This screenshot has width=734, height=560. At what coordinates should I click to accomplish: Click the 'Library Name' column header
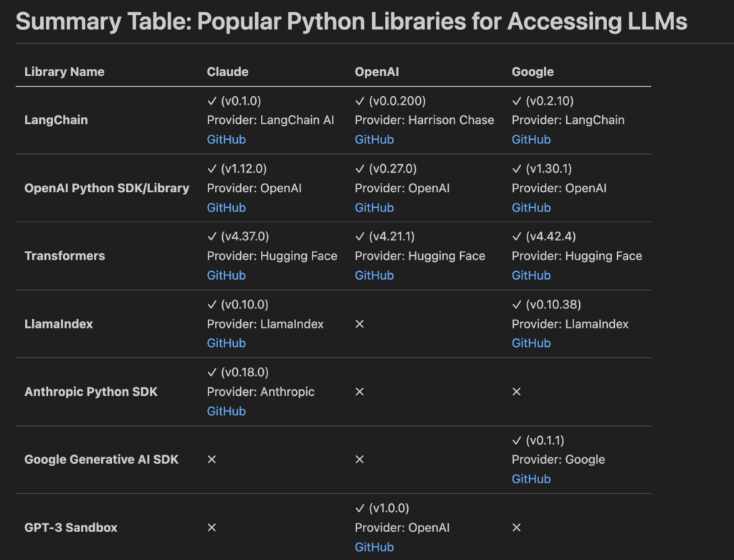[x=64, y=72]
